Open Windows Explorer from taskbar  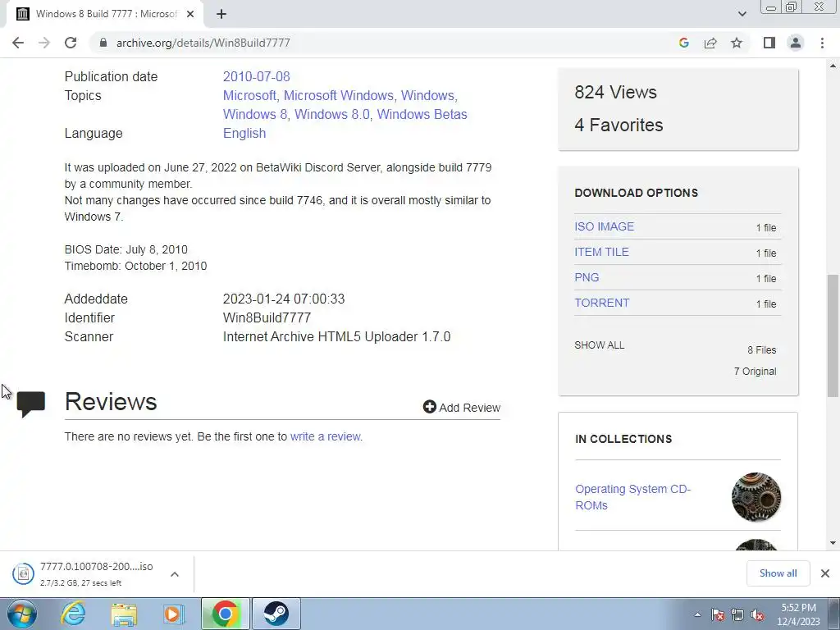124,614
